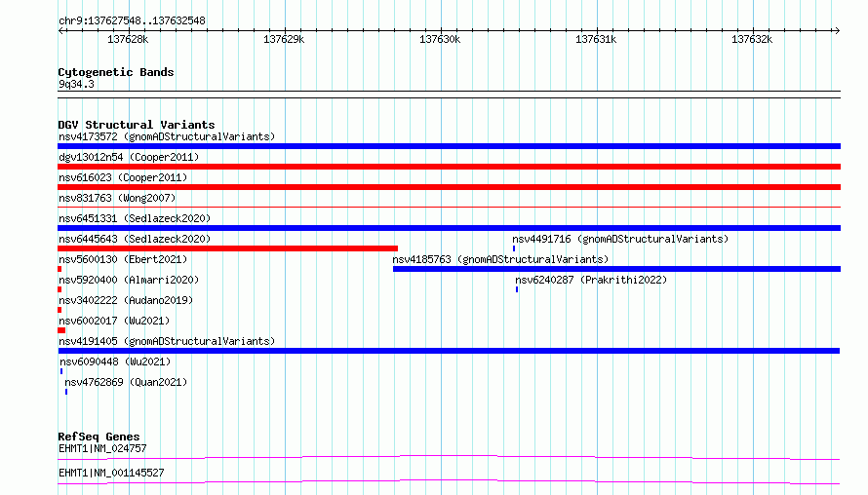Click the blue bar under nsv4191405
Image resolution: width=868 pixels, height=495 pixels.
449,351
